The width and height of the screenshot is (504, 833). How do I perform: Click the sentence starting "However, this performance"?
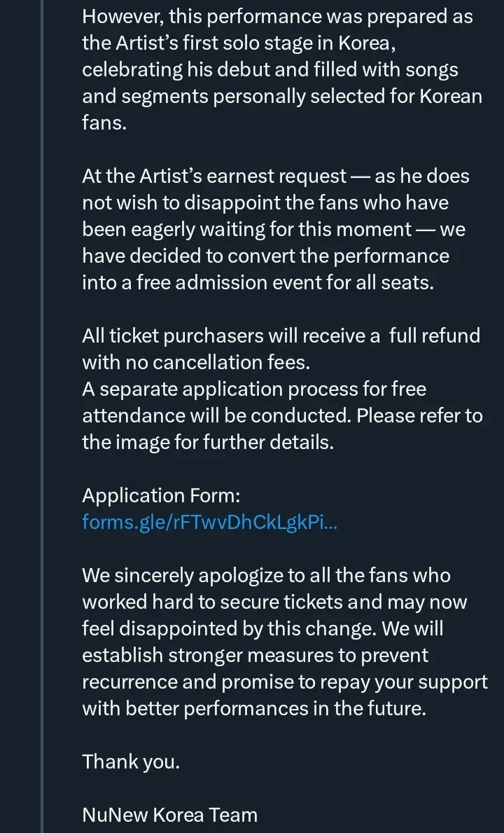277,16
